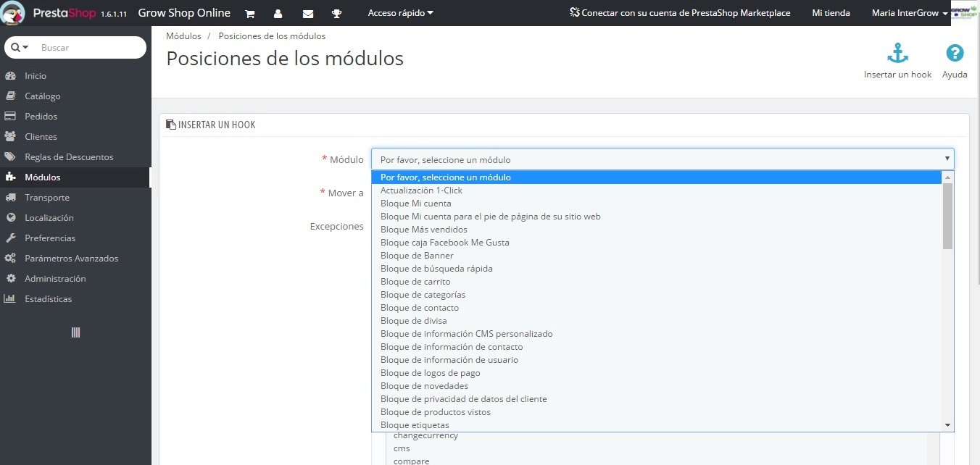This screenshot has width=980, height=465.
Task: Open the trophy icon in top bar
Action: pyautogui.click(x=337, y=14)
